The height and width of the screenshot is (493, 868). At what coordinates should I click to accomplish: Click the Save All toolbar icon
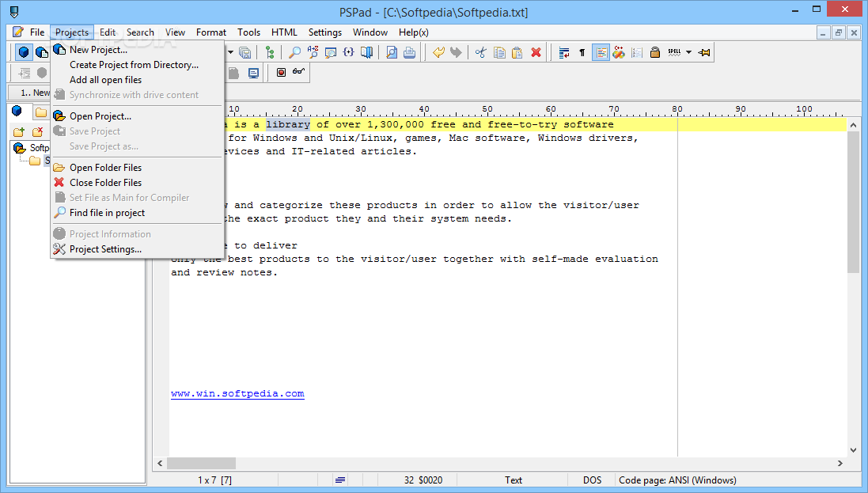[x=244, y=52]
